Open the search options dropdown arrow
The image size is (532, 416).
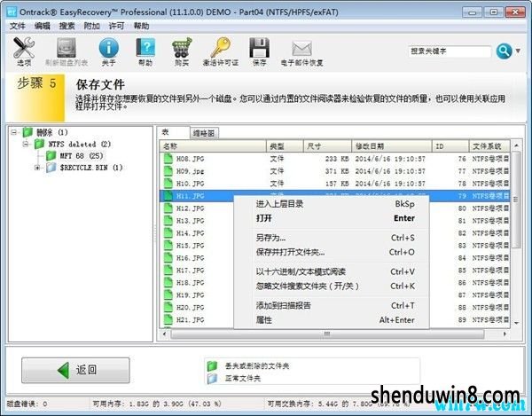(x=518, y=51)
